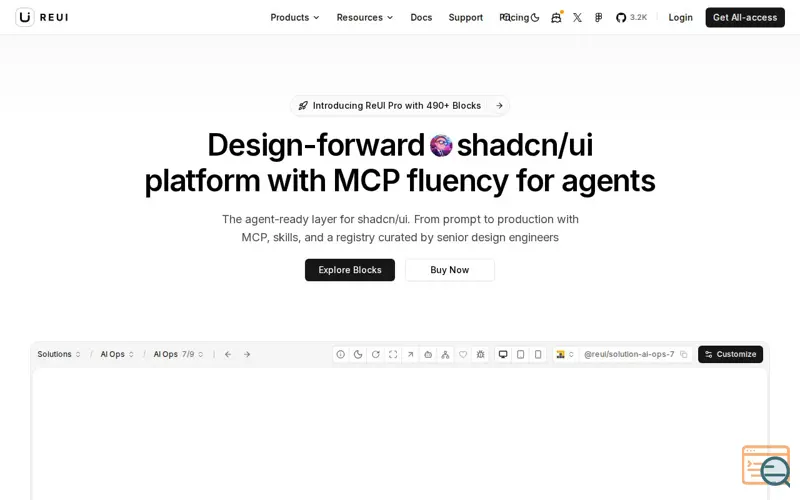The image size is (800, 500).
Task: Open the first AI Ops breadcrumb dropdown
Action: pos(117,354)
